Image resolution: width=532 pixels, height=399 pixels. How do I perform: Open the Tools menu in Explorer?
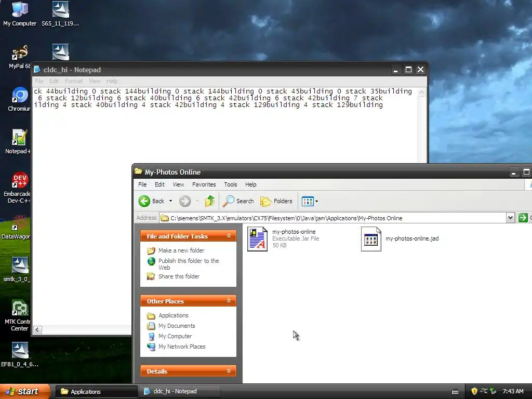(x=230, y=184)
